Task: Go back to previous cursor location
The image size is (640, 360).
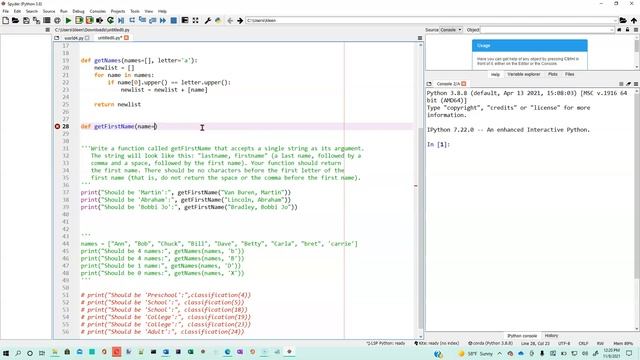Action: click(230, 20)
